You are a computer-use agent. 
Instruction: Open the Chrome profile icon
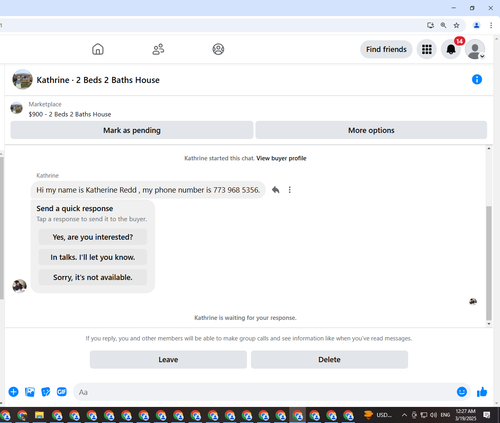(x=477, y=25)
